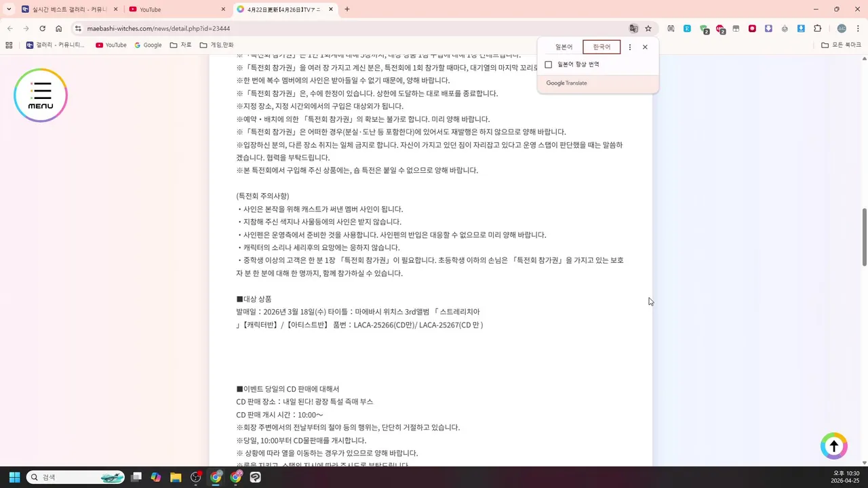Open Copilot from the taskbar
868x488 pixels.
coord(156,477)
